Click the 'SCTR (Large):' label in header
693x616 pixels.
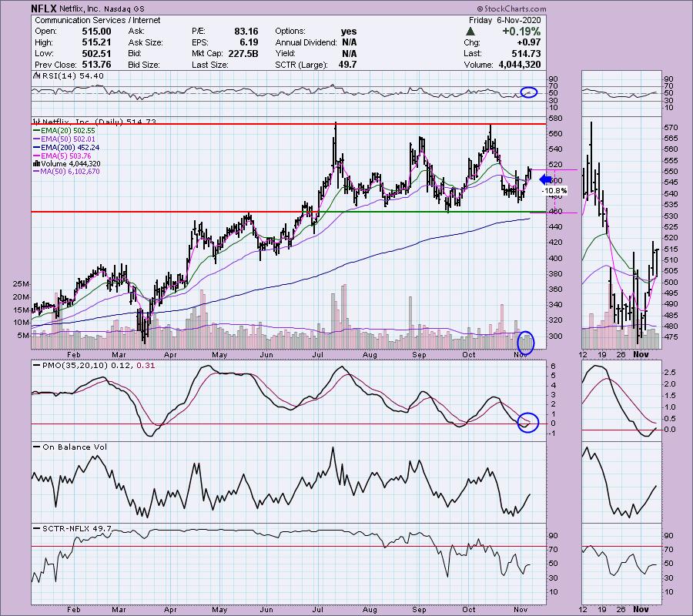click(301, 65)
